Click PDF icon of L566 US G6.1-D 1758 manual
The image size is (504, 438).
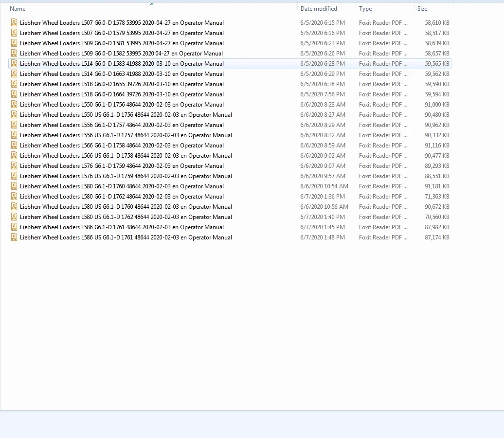14,155
